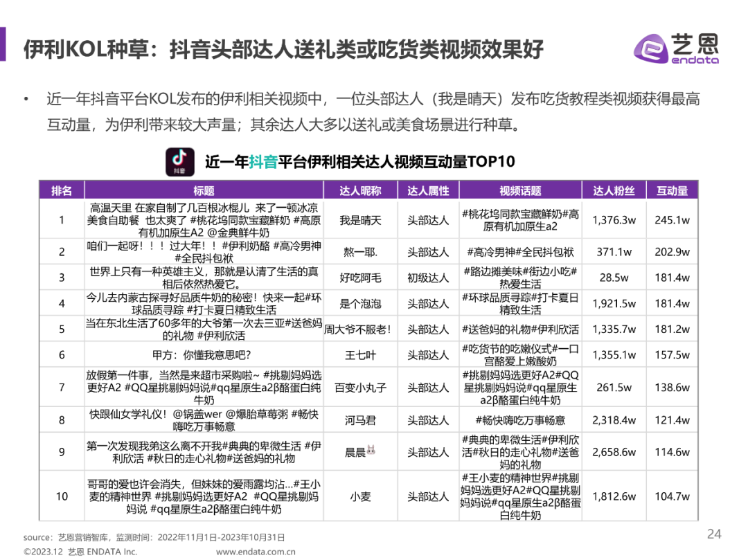748x560 pixels.
Task: Click the fans value 1,355.1w
Action: pos(614,355)
